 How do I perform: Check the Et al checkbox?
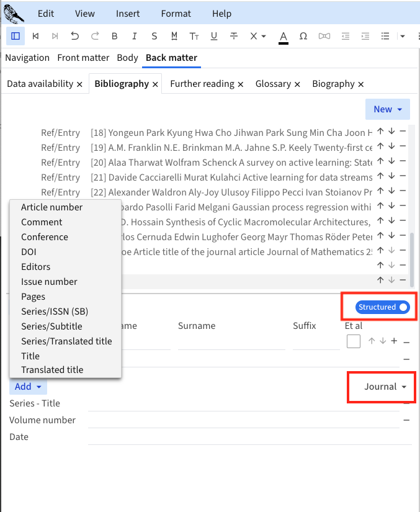354,341
